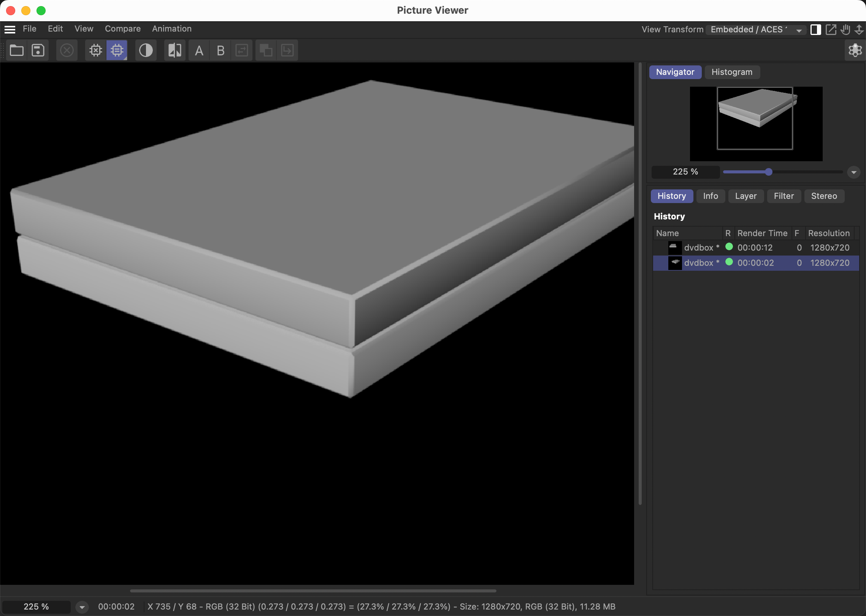
Task: Toggle the highlighted memory cache icon
Action: point(117,50)
